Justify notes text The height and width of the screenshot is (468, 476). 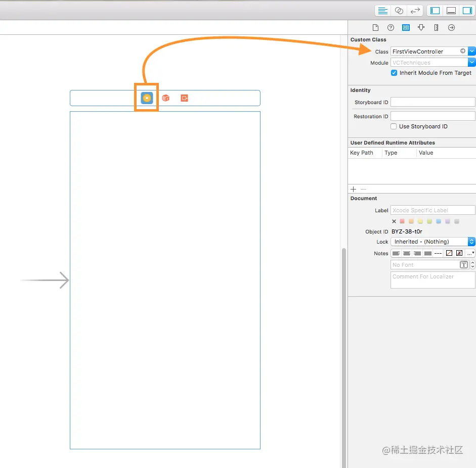428,253
